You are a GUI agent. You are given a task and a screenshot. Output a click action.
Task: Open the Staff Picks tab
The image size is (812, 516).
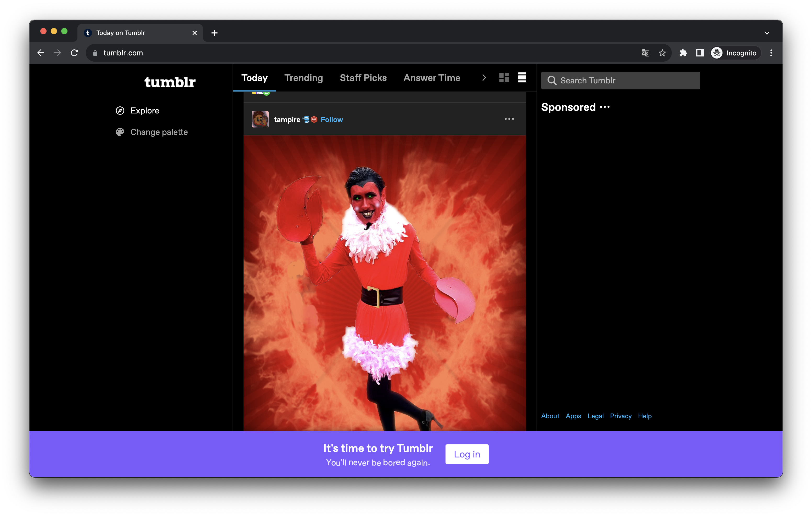(x=363, y=78)
